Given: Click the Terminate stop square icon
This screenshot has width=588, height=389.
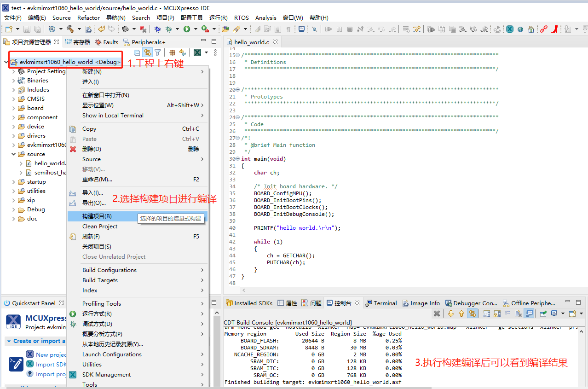Looking at the screenshot, I should click(350, 29).
